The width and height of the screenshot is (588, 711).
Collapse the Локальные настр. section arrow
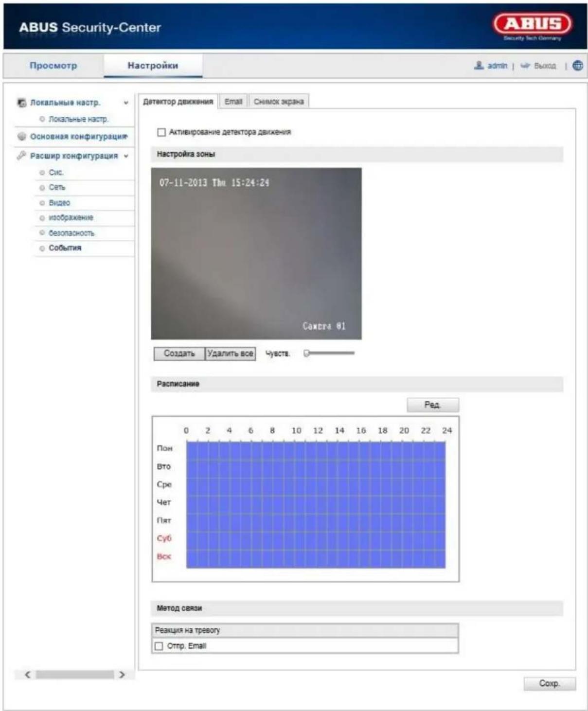[x=126, y=103]
